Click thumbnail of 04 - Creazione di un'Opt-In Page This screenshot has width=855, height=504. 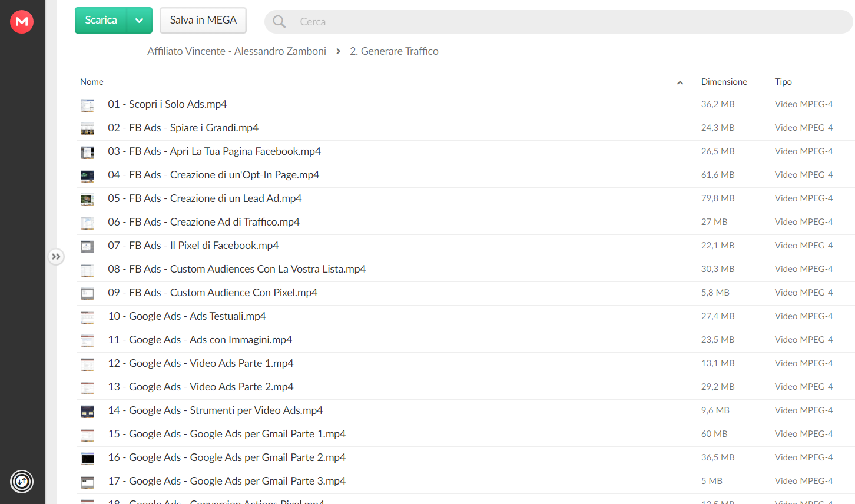pyautogui.click(x=87, y=176)
